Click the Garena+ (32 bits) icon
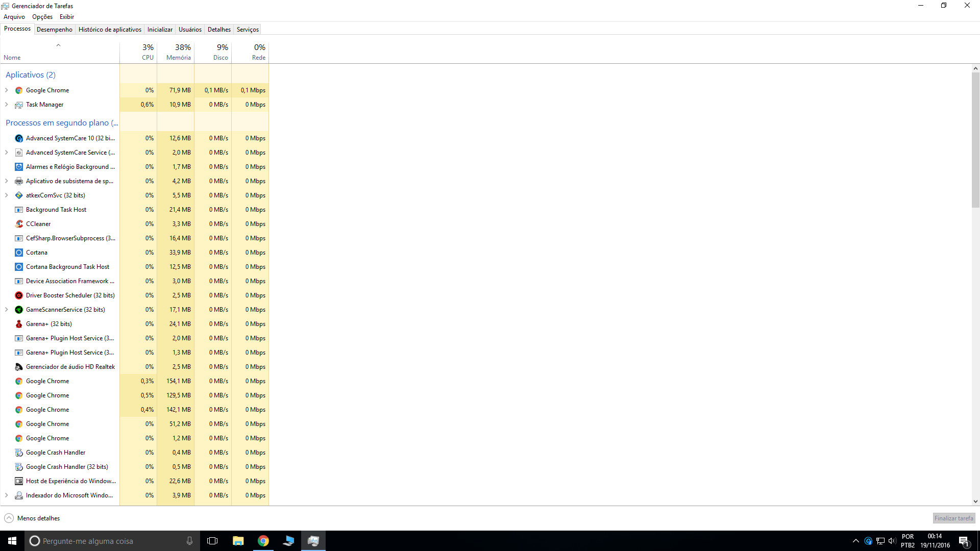This screenshot has width=980, height=551. [19, 324]
